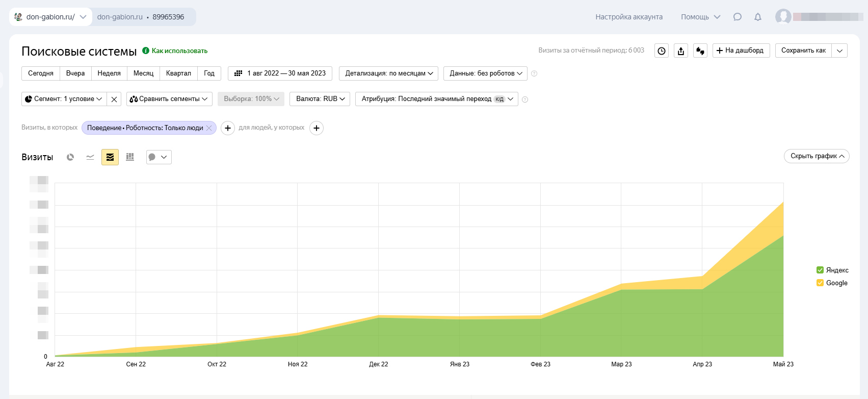Open 'Атрибуция: Последний значимый переход' dropdown
868x399 pixels.
coord(436,99)
